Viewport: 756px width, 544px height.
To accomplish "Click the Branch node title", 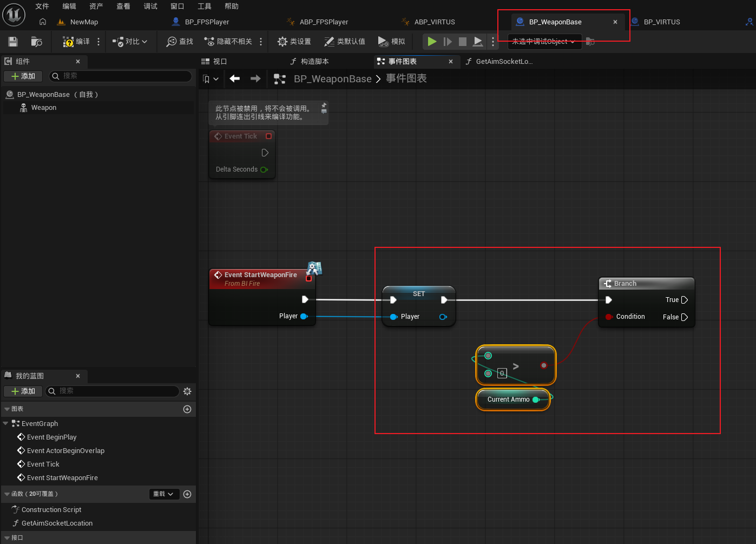I will 625,284.
